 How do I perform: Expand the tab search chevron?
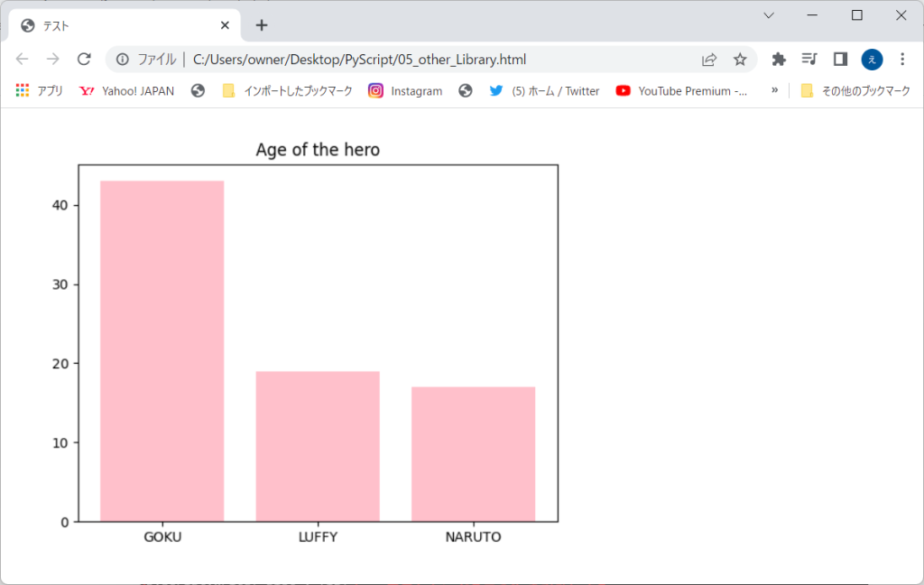[x=769, y=15]
